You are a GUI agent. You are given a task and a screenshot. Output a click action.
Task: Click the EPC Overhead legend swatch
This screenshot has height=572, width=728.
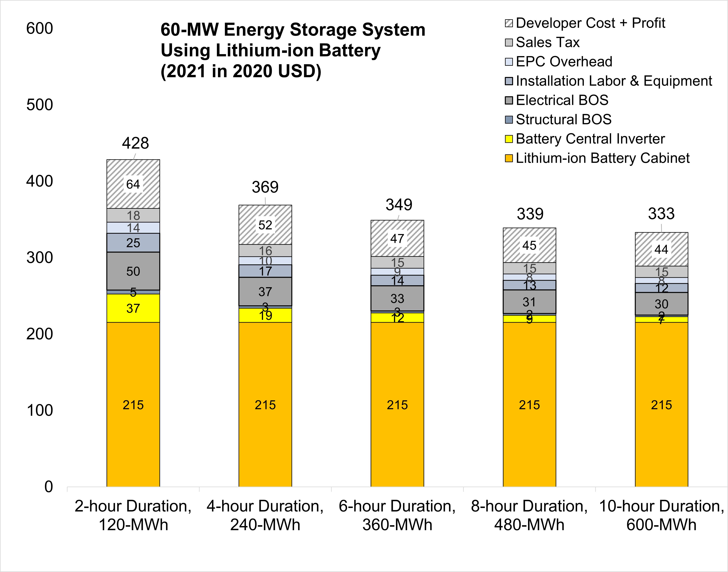pyautogui.click(x=509, y=62)
